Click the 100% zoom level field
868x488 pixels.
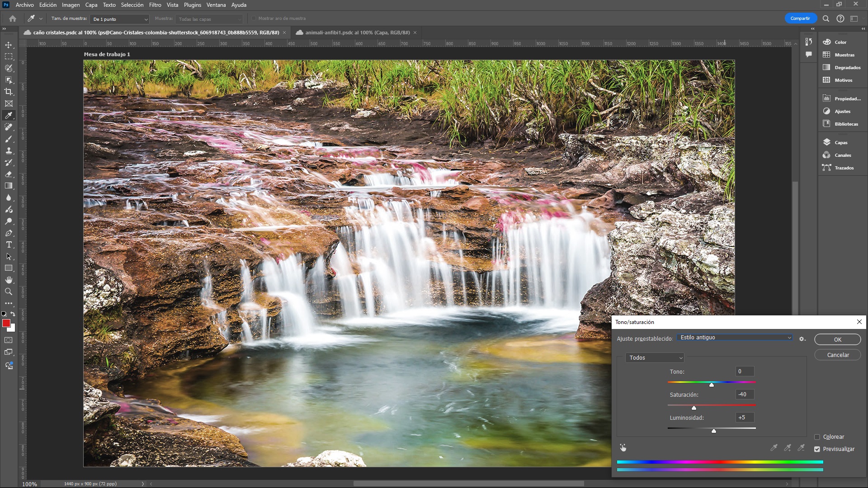click(30, 484)
